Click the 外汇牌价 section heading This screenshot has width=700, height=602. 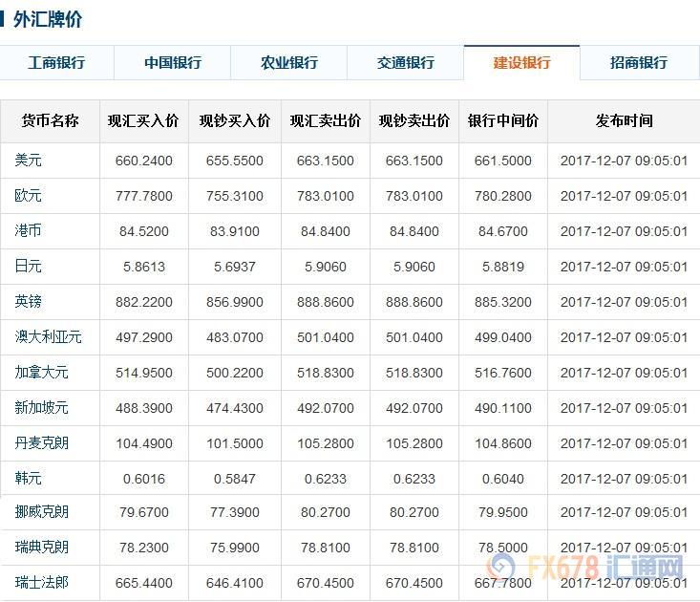pos(48,20)
